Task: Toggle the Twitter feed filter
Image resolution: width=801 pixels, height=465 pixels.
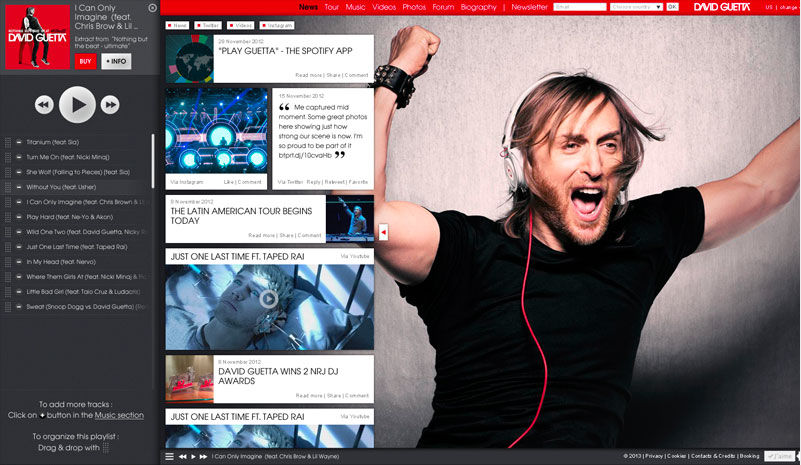Action: [208, 25]
